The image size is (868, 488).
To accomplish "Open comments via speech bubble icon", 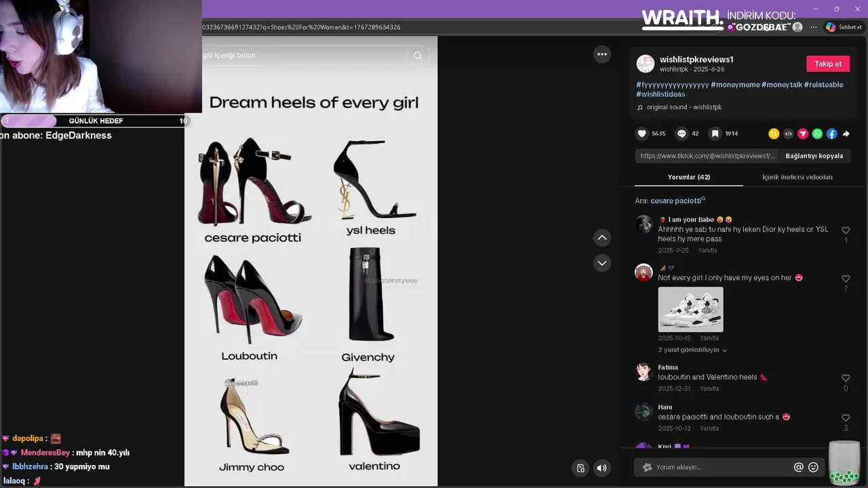I will coord(682,134).
